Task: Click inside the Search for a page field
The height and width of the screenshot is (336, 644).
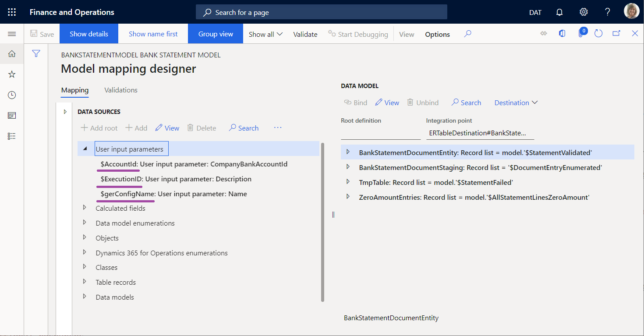Action: [x=321, y=12]
